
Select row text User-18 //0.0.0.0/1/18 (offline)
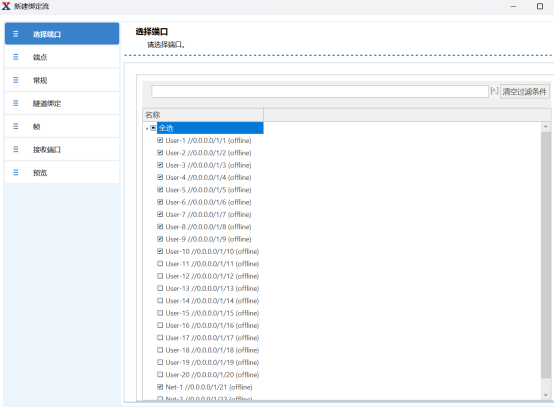(x=212, y=350)
